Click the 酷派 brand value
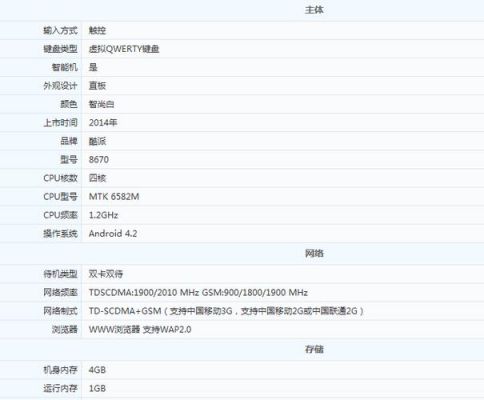Screen dimensions: 484x400 [x=97, y=141]
